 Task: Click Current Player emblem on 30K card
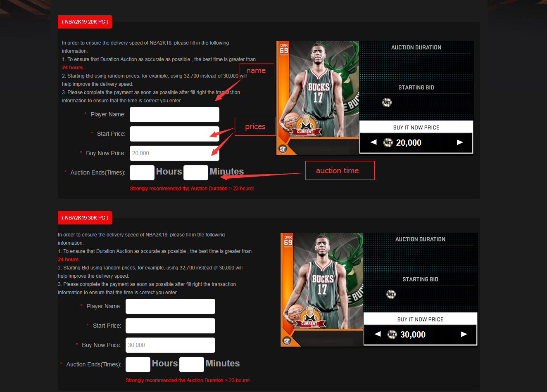pyautogui.click(x=310, y=316)
